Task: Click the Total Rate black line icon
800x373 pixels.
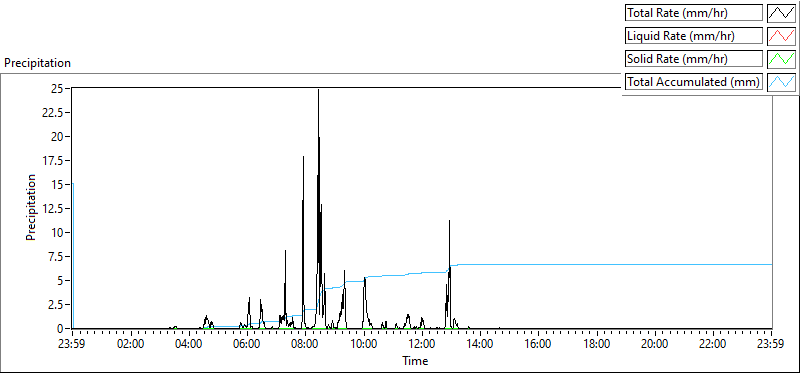Action: [x=781, y=13]
